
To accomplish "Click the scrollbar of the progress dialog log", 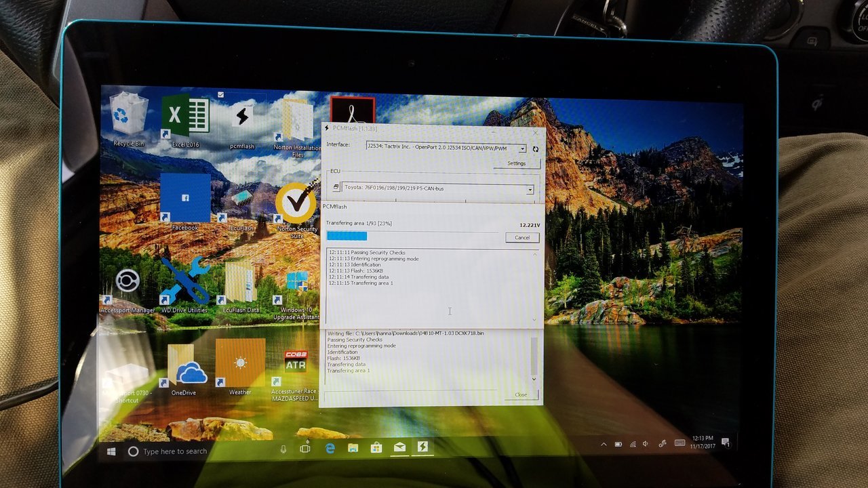I will point(534,286).
